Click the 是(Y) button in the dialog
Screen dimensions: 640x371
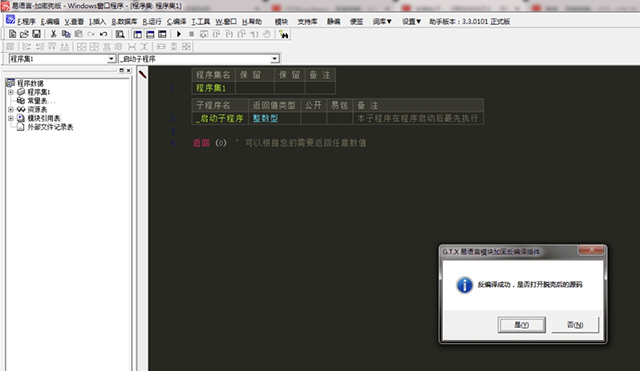[x=522, y=325]
